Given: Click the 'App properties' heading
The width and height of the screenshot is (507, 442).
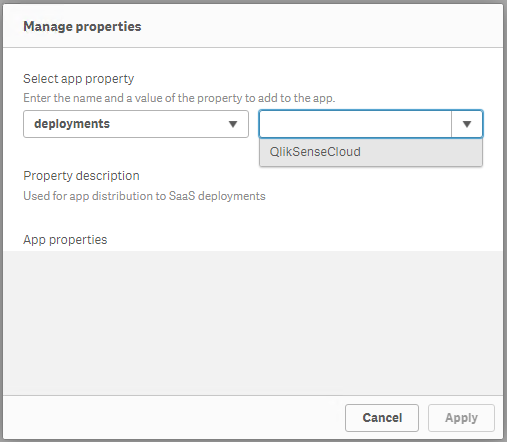Looking at the screenshot, I should pyautogui.click(x=65, y=240).
